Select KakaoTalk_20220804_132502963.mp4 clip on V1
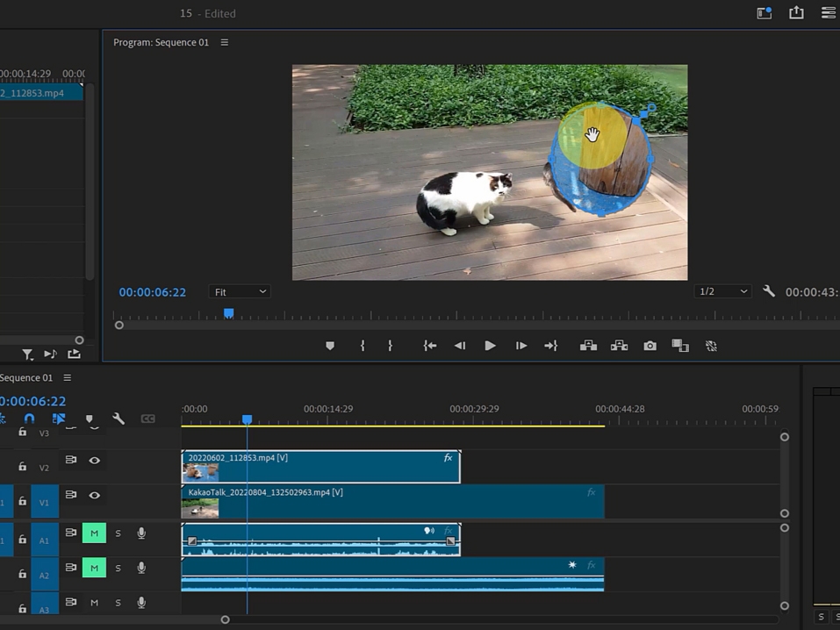 coord(392,501)
